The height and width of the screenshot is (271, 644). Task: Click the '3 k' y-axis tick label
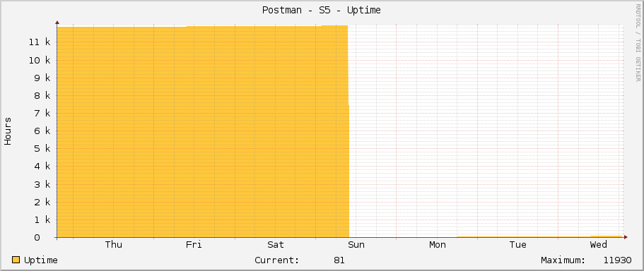pyautogui.click(x=42, y=184)
